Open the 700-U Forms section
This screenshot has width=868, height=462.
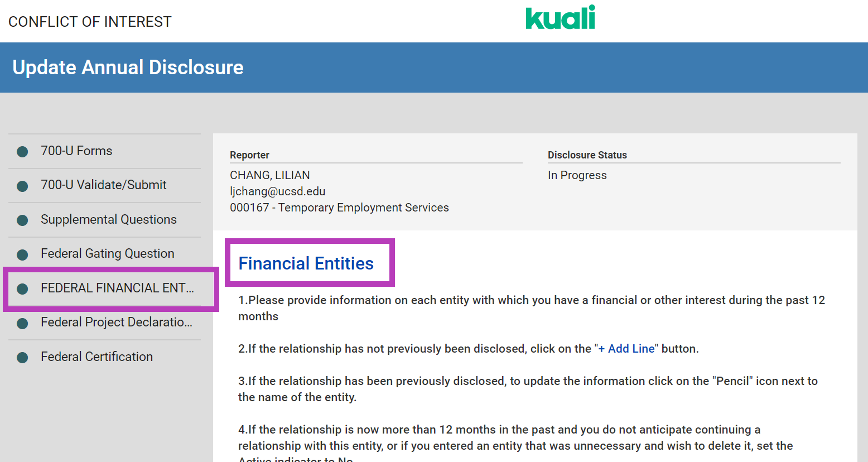point(76,151)
